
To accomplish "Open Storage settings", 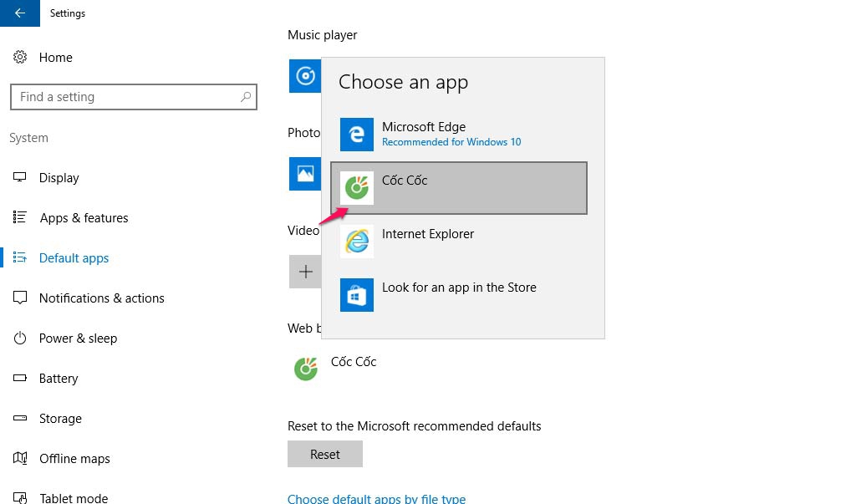I will click(60, 419).
